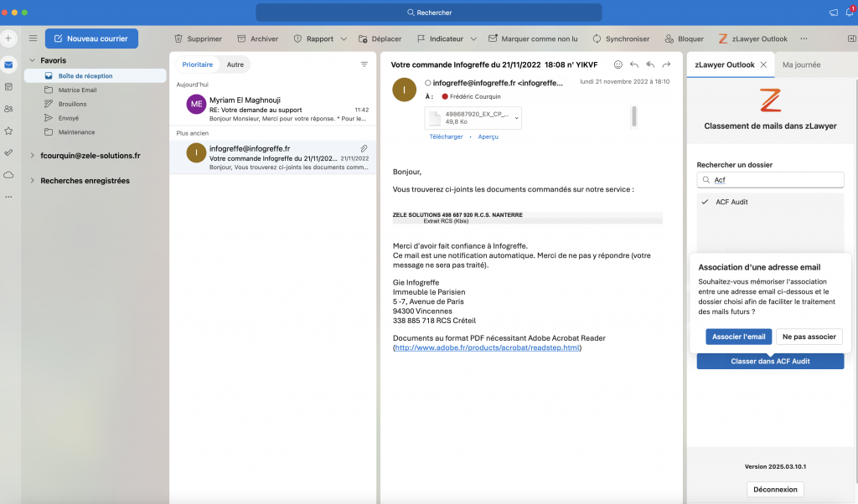Image resolution: width=858 pixels, height=504 pixels.
Task: Click the Bloquer icon in toolbar
Action: (x=669, y=39)
